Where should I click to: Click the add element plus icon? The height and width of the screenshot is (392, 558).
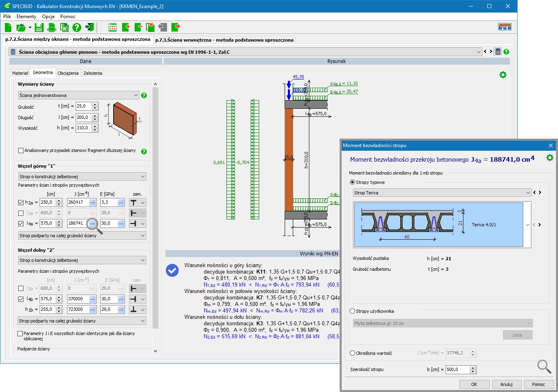point(126,27)
